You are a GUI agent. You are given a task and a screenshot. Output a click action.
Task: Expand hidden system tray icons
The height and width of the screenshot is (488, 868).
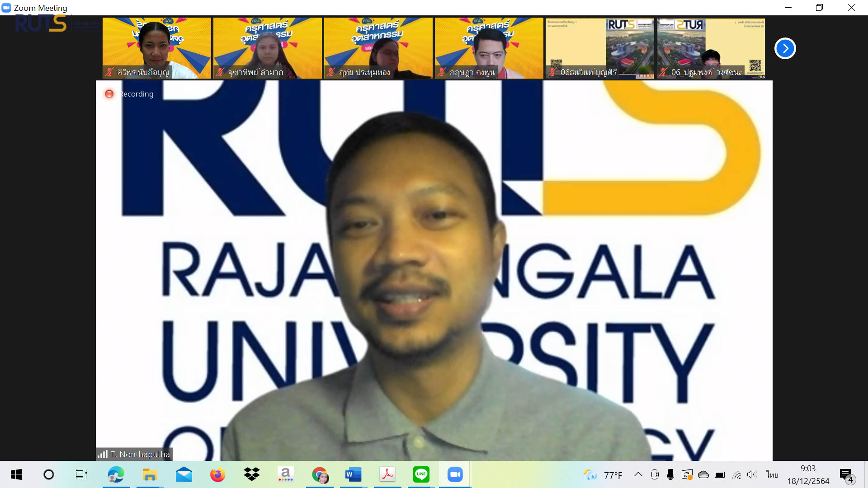(x=638, y=474)
